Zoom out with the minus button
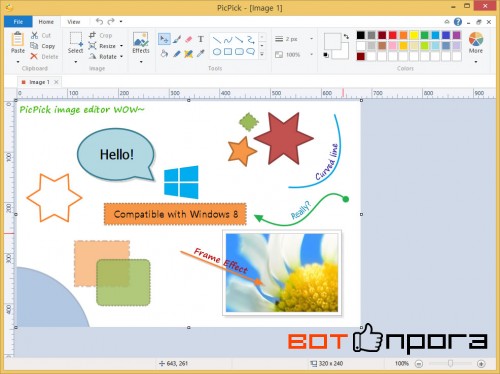 coord(419,364)
